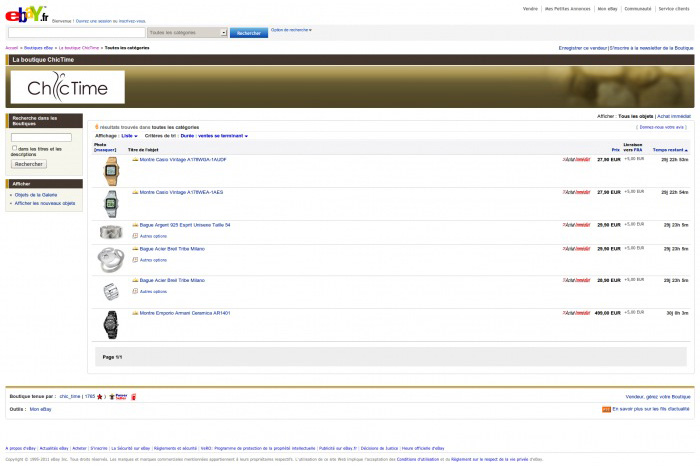Click 'Ouvrez une session' link

pos(94,21)
